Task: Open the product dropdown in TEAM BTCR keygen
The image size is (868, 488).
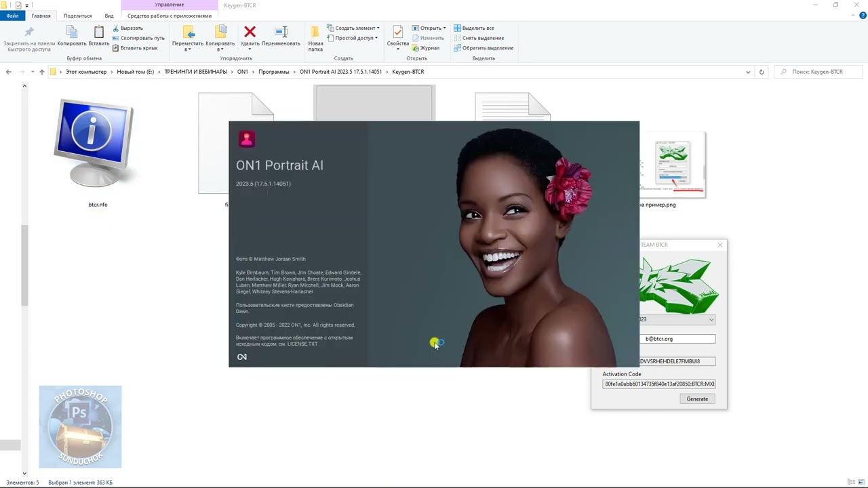Action: [x=711, y=319]
